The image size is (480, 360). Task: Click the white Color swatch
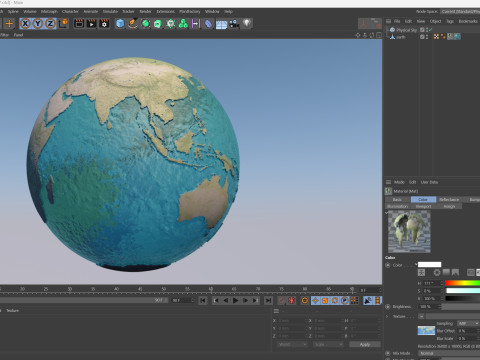429,265
